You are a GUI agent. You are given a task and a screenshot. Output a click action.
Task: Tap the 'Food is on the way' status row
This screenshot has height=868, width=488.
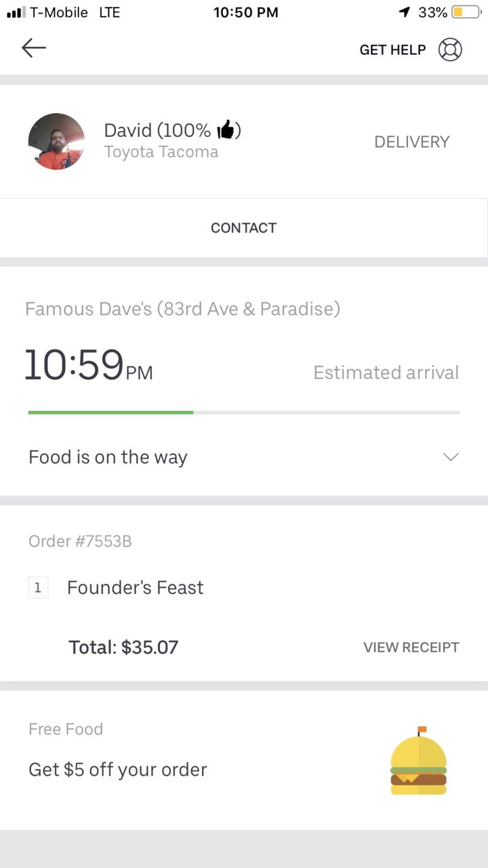point(244,457)
